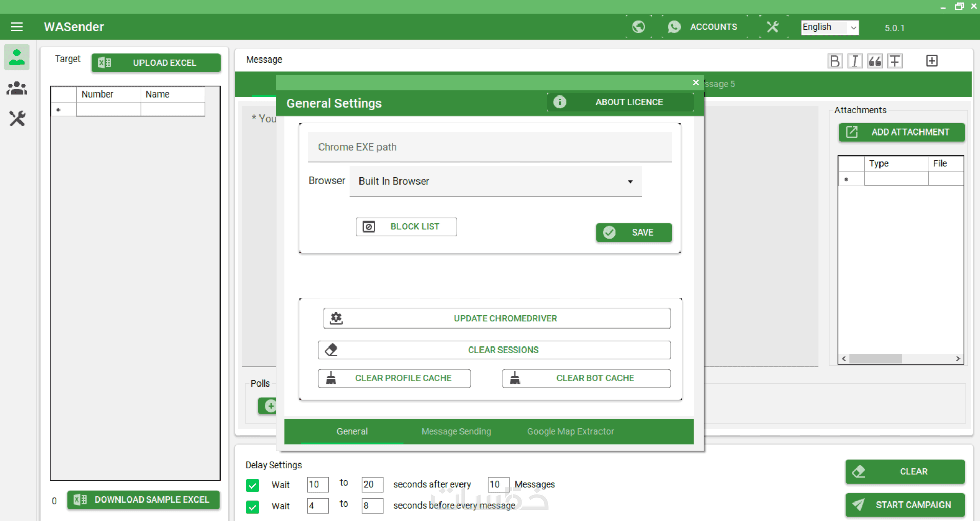980x521 pixels.
Task: Click the per-message minimum wait field showing 4
Action: pyautogui.click(x=317, y=506)
